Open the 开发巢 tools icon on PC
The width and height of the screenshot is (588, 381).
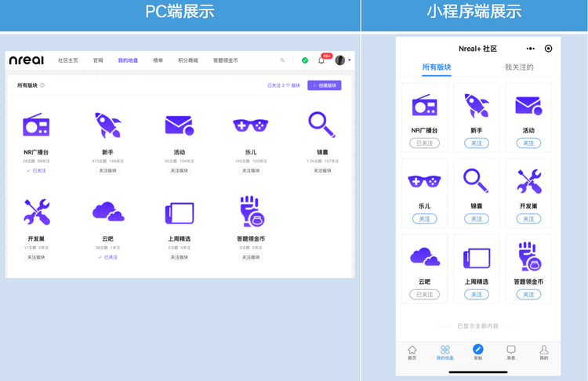pyautogui.click(x=36, y=212)
